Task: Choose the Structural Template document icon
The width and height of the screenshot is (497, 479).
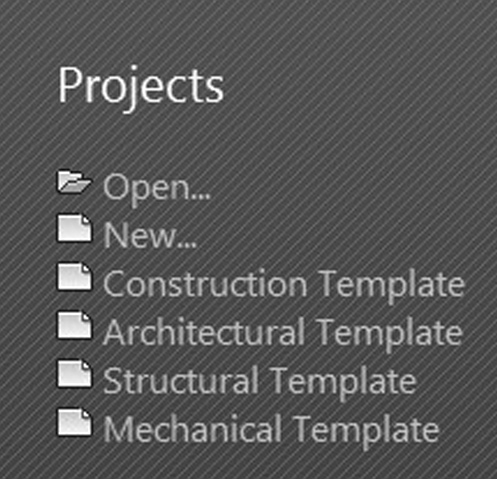Action: point(74,373)
